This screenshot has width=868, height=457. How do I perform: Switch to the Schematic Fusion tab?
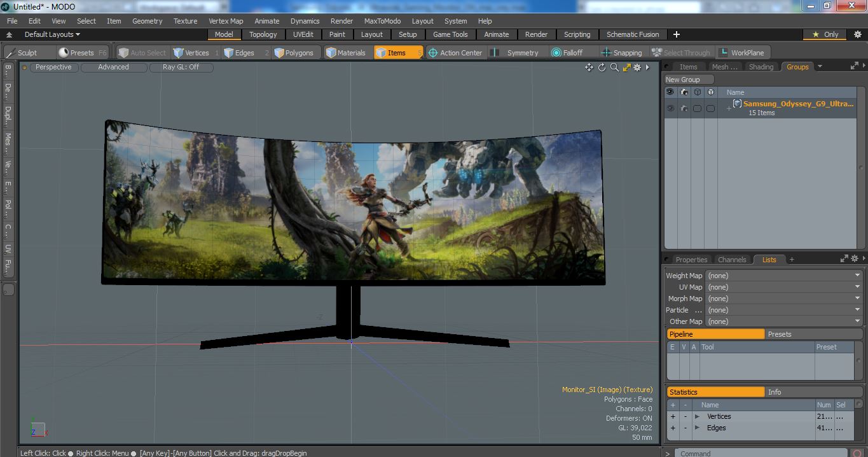point(633,34)
